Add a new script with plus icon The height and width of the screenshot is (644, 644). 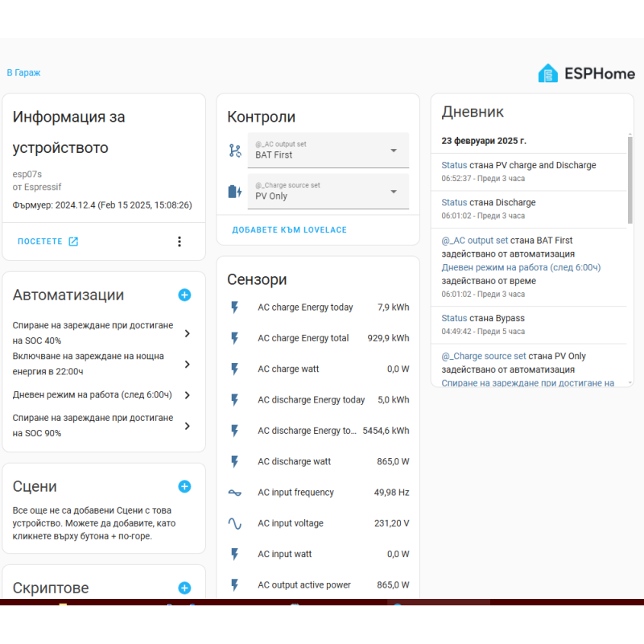point(184,588)
